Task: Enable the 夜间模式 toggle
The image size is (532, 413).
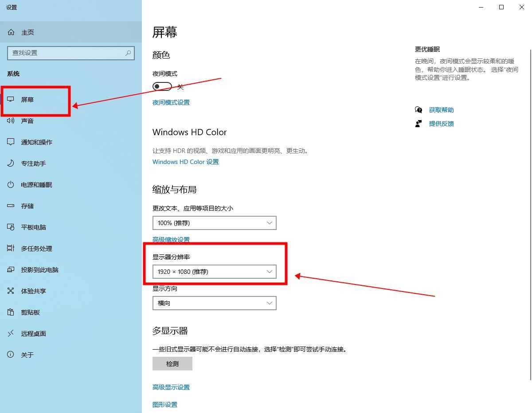Action: pyautogui.click(x=162, y=86)
